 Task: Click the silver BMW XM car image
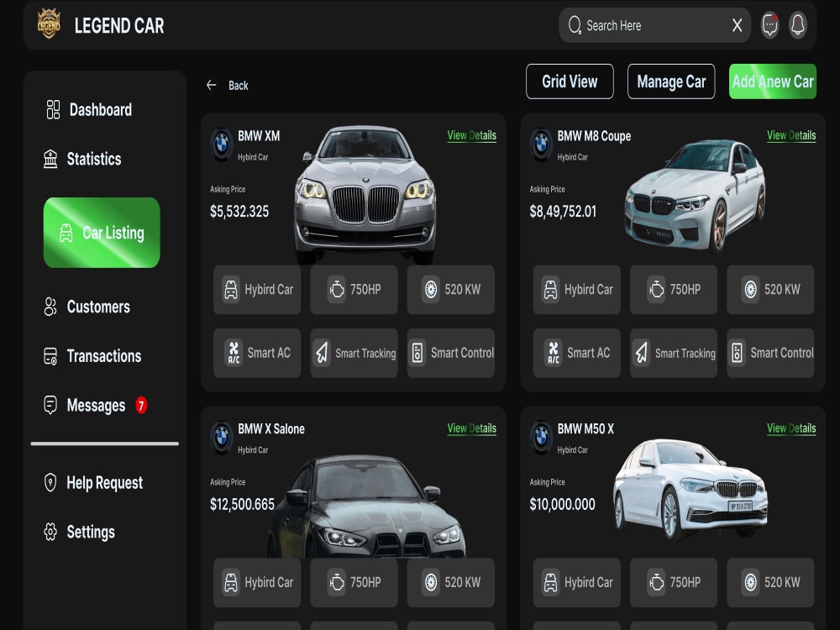[365, 194]
